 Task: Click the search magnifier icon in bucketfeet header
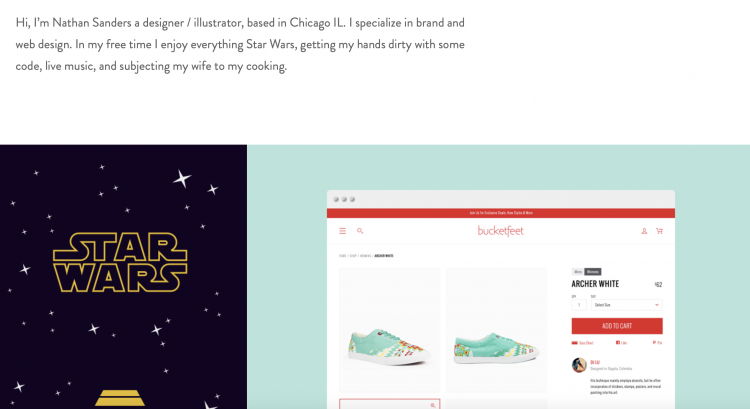(360, 231)
